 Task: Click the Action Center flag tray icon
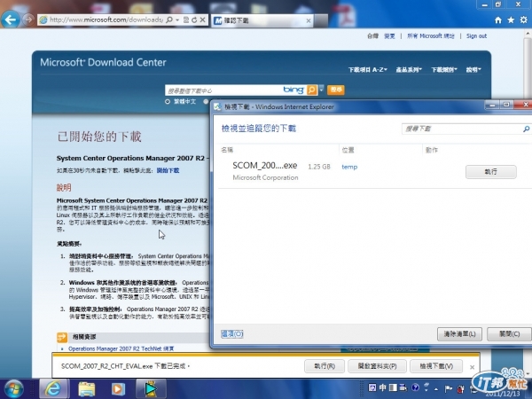[448, 388]
